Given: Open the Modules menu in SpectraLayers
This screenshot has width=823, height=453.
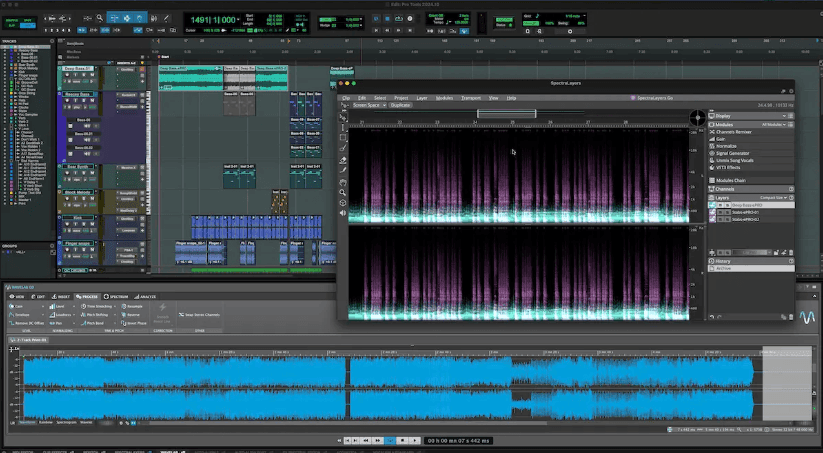Looking at the screenshot, I should [444, 98].
